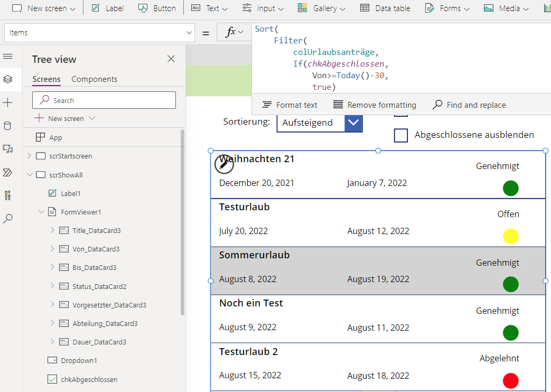Select the Testurlaub 2 gallery item
The image size is (551, 392).
pyautogui.click(x=378, y=367)
